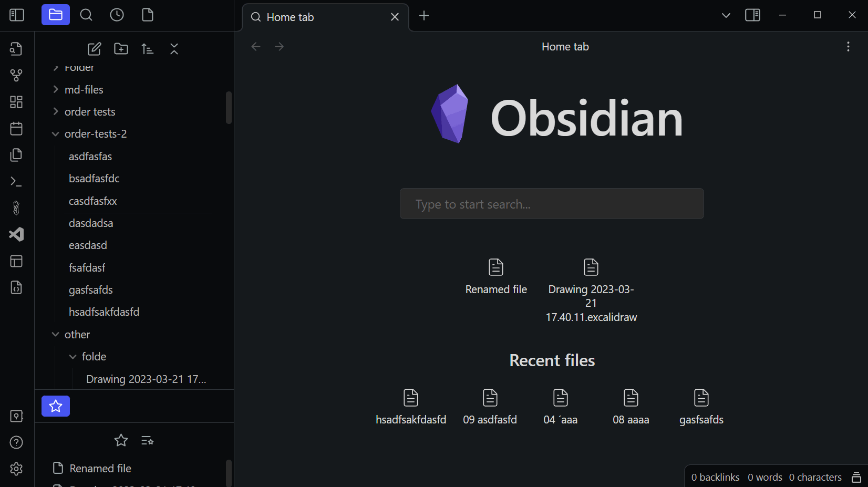Viewport: 868px width, 487px height.
Task: Open Obsidian settings
Action: coord(16,469)
